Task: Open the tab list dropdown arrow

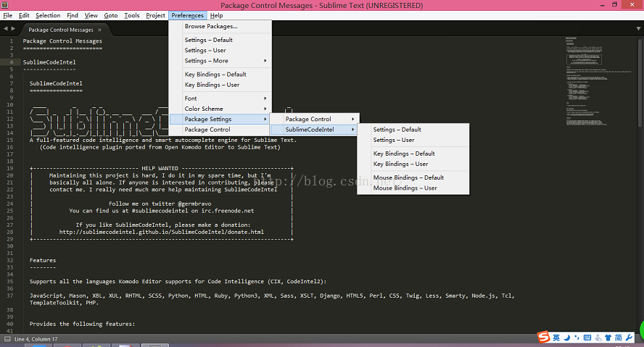Action: pyautogui.click(x=638, y=29)
